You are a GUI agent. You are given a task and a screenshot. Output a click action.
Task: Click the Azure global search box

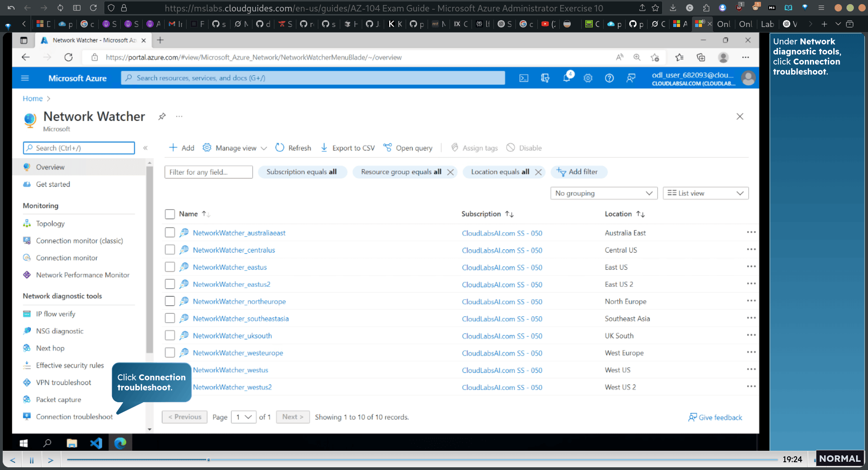(x=313, y=78)
